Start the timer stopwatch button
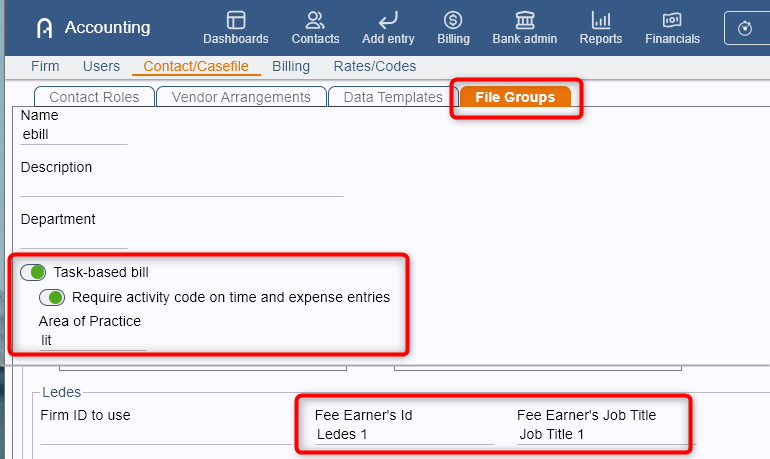The image size is (770, 459). point(745,28)
